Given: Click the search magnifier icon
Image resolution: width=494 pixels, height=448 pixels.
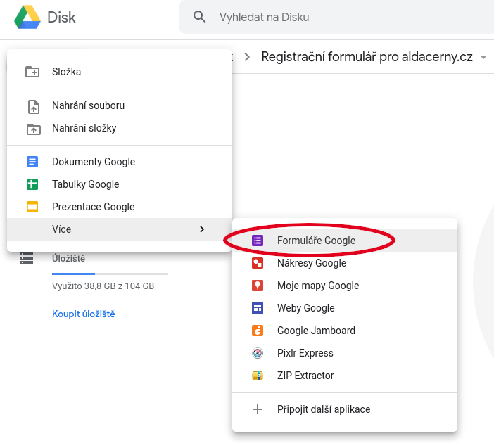Looking at the screenshot, I should (199, 17).
